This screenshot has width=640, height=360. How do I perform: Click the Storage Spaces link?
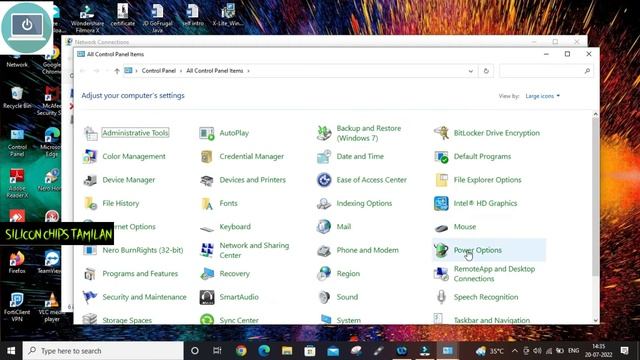pyautogui.click(x=127, y=320)
